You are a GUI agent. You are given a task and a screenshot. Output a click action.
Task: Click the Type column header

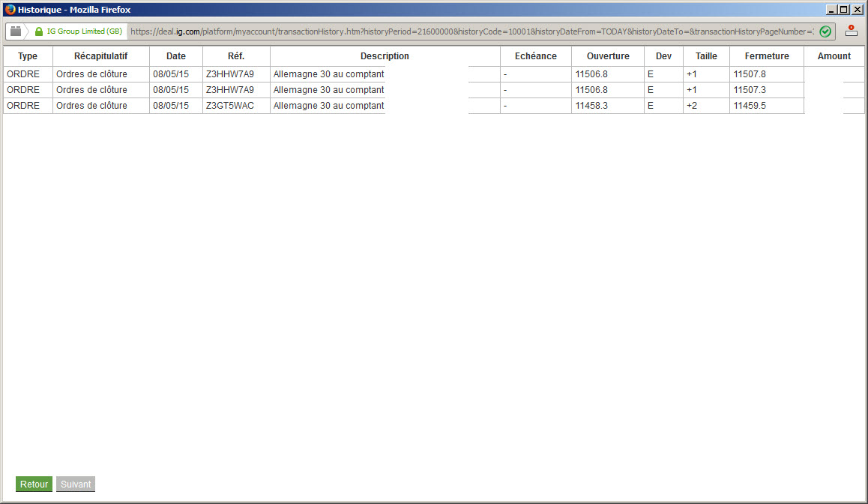point(28,56)
